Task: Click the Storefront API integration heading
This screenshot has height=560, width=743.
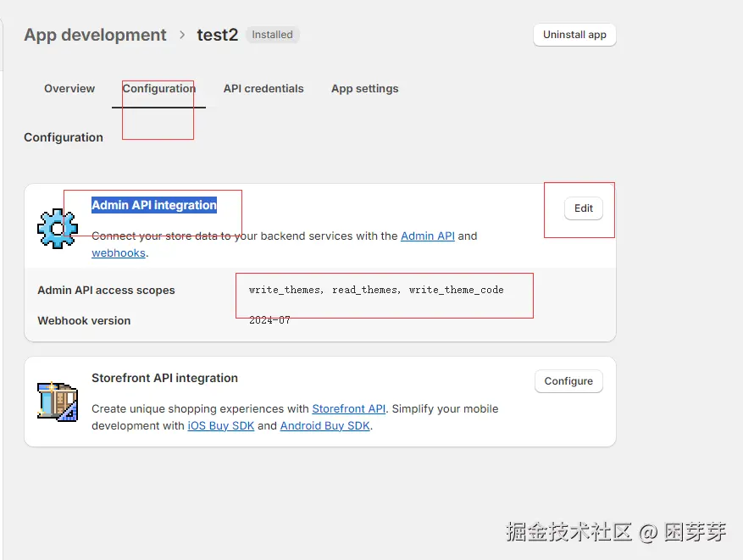Action: click(164, 378)
